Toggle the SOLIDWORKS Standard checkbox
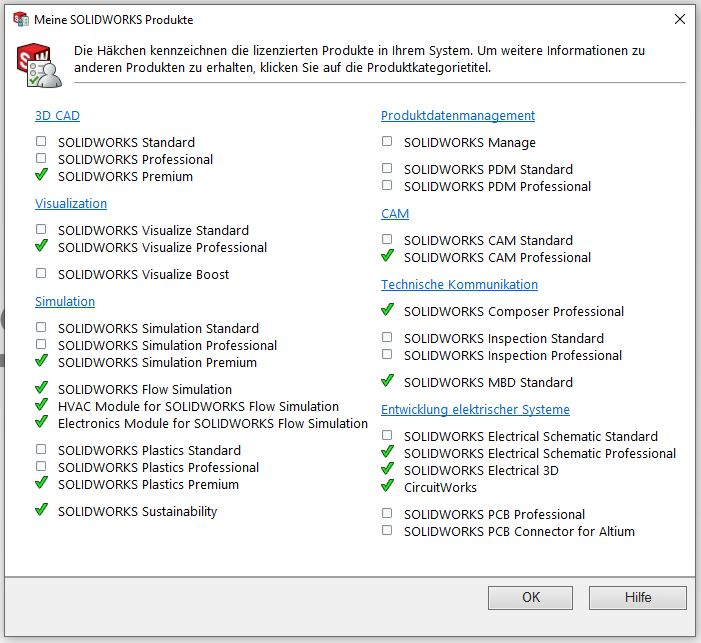The width and height of the screenshot is (701, 643). click(x=41, y=142)
